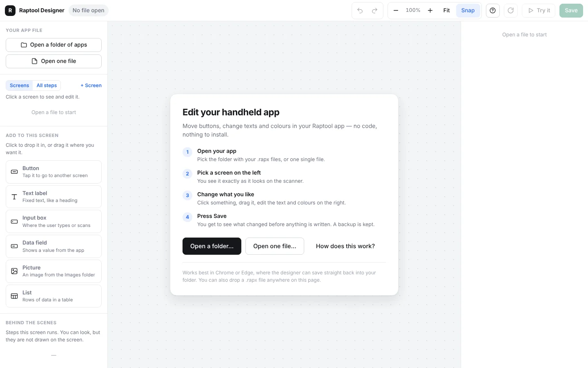Click the Try it button
Screen dimensions: 588x368
point(539,11)
